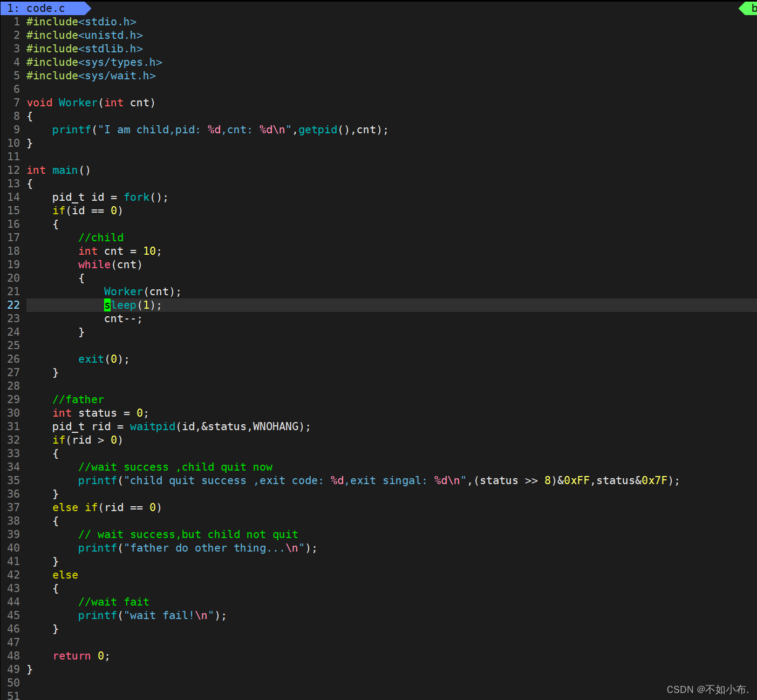757x700 pixels.
Task: Click the '#include<unistd.h>' line
Action: [x=85, y=35]
